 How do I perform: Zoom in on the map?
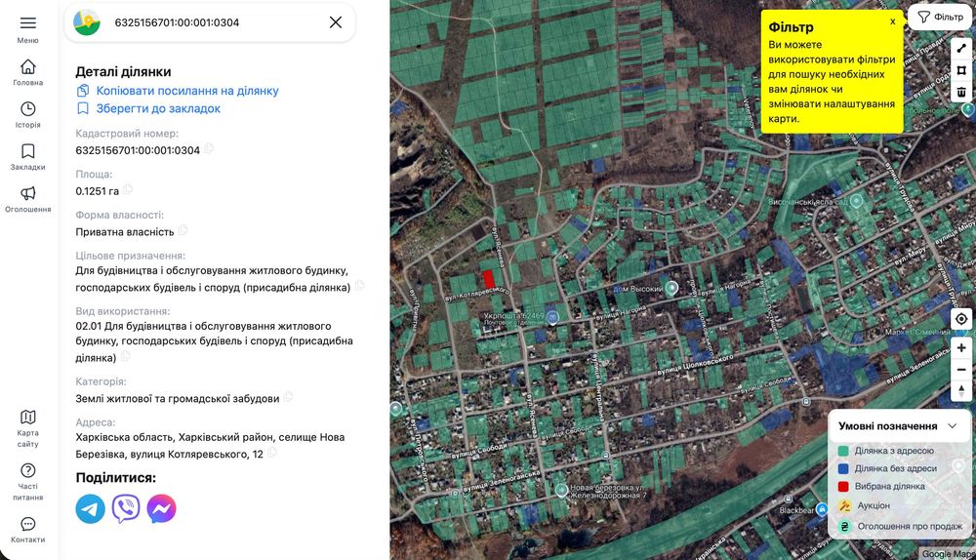pyautogui.click(x=961, y=348)
